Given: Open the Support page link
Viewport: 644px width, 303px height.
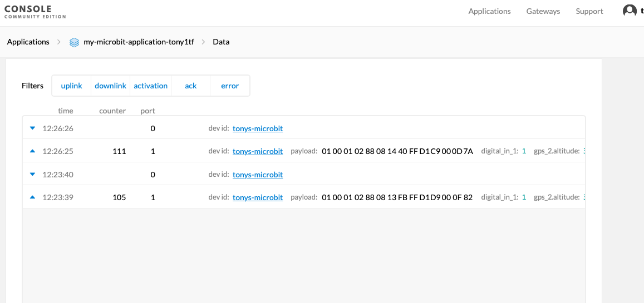Looking at the screenshot, I should coord(589,11).
